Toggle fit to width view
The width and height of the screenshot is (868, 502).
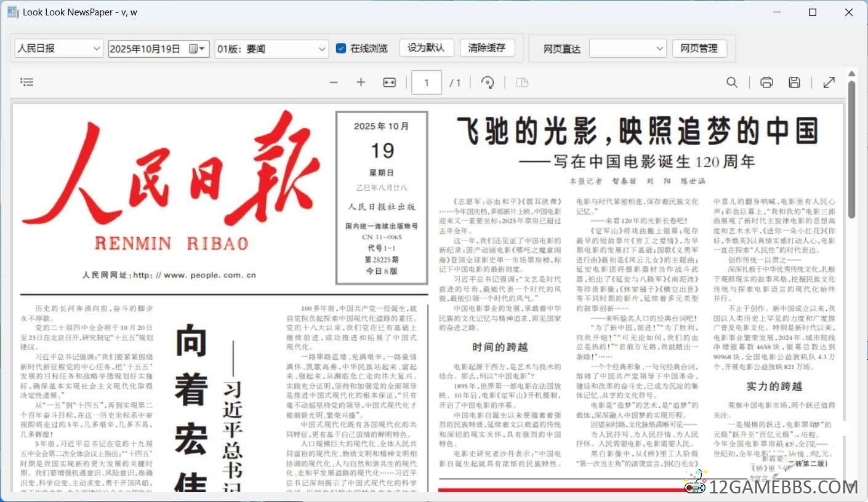(x=389, y=82)
